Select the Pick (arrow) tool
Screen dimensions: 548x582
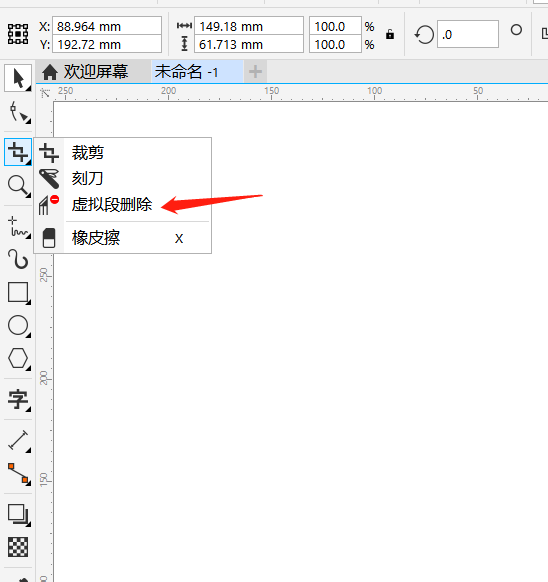[x=18, y=78]
